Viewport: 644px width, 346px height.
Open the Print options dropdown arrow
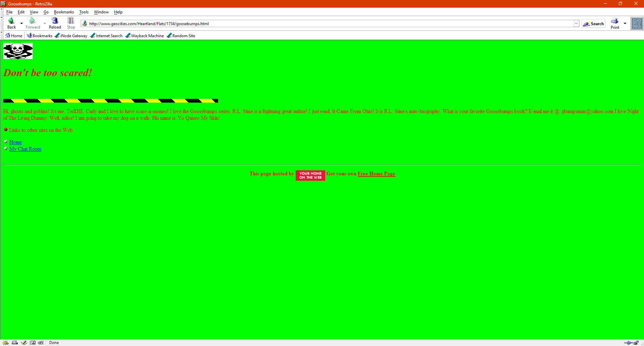click(x=625, y=23)
